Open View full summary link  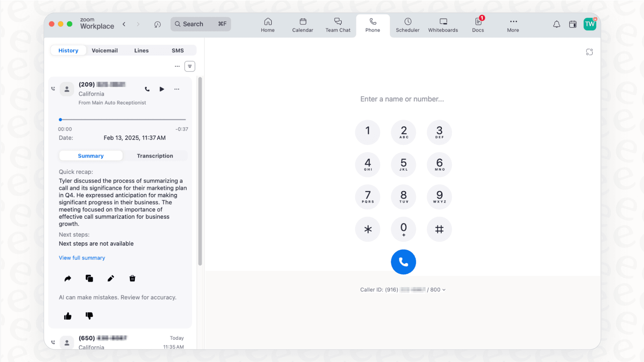[x=82, y=258]
